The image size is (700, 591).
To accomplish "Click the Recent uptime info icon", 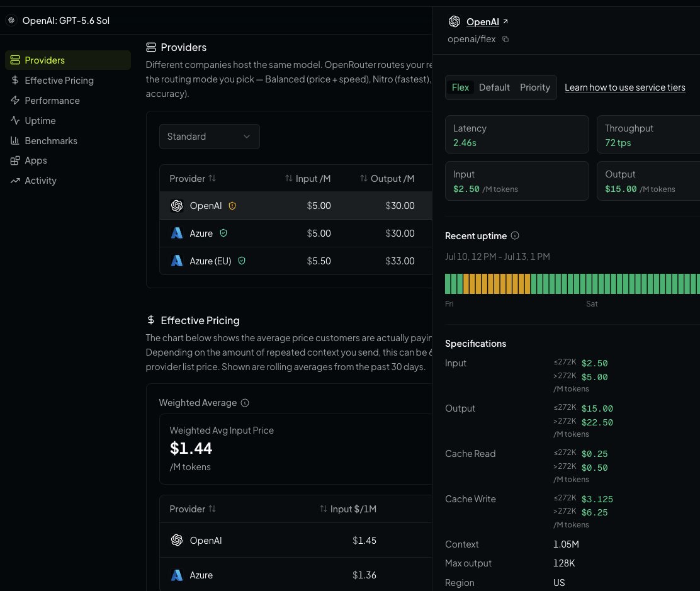I will click(515, 235).
